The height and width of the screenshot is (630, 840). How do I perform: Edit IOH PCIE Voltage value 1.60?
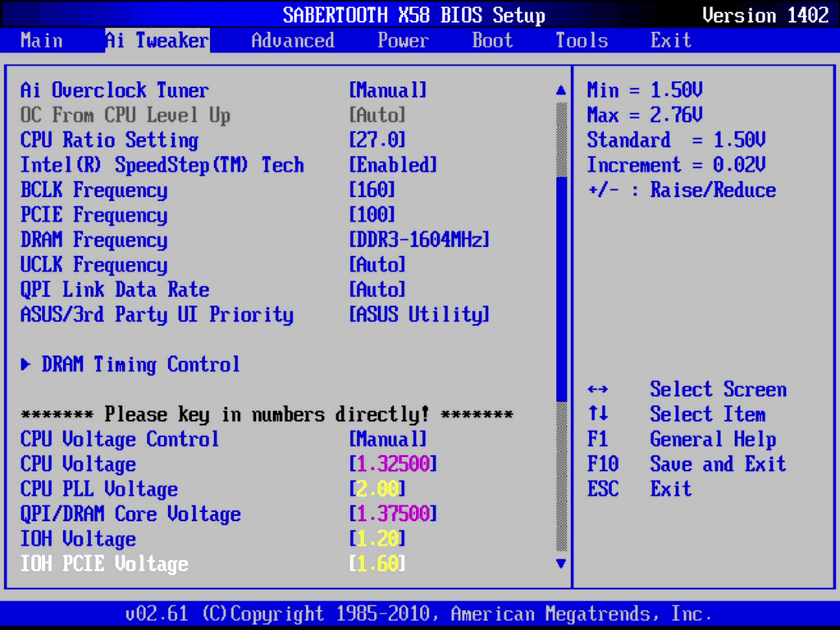tap(377, 564)
